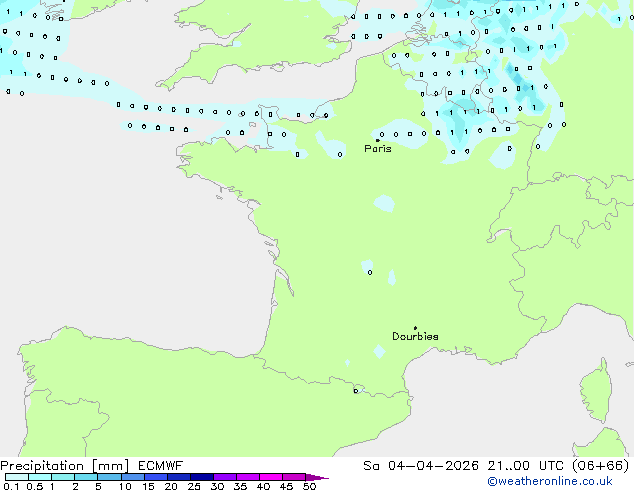Click the date '04-04-2026' text

pyautogui.click(x=433, y=466)
